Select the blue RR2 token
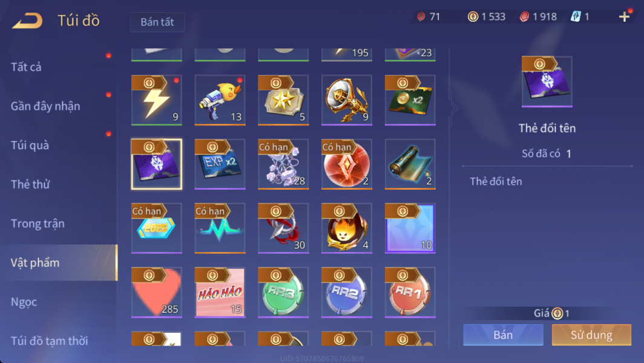644x363 pixels. pos(347,292)
